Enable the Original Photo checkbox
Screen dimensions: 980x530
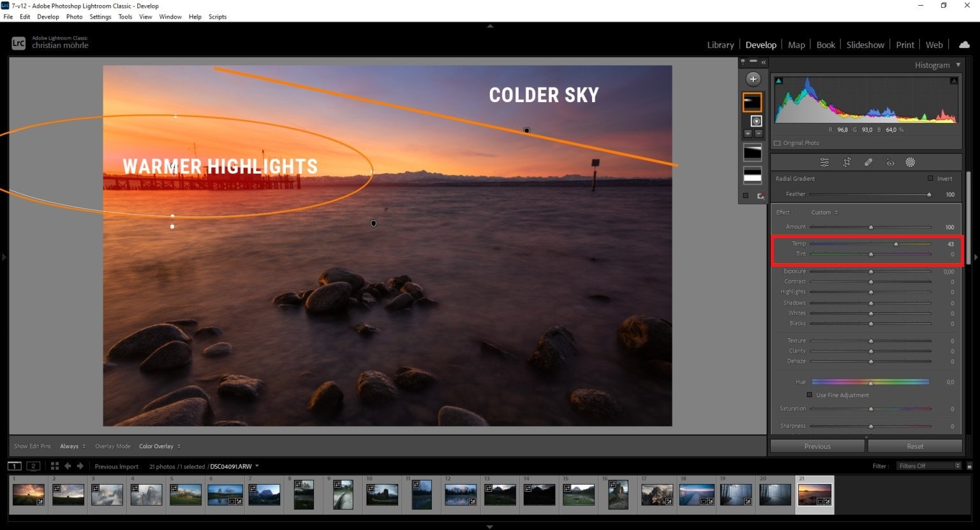coord(776,143)
